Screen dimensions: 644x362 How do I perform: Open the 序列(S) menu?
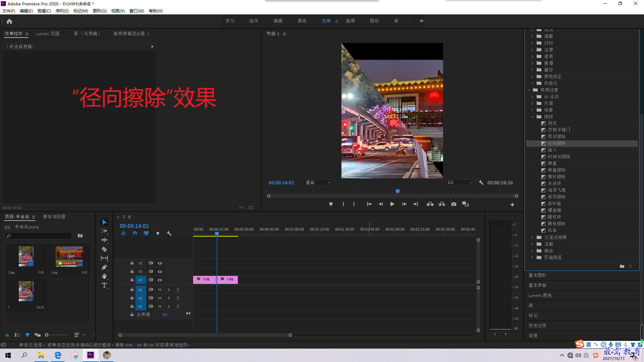click(x=62, y=11)
